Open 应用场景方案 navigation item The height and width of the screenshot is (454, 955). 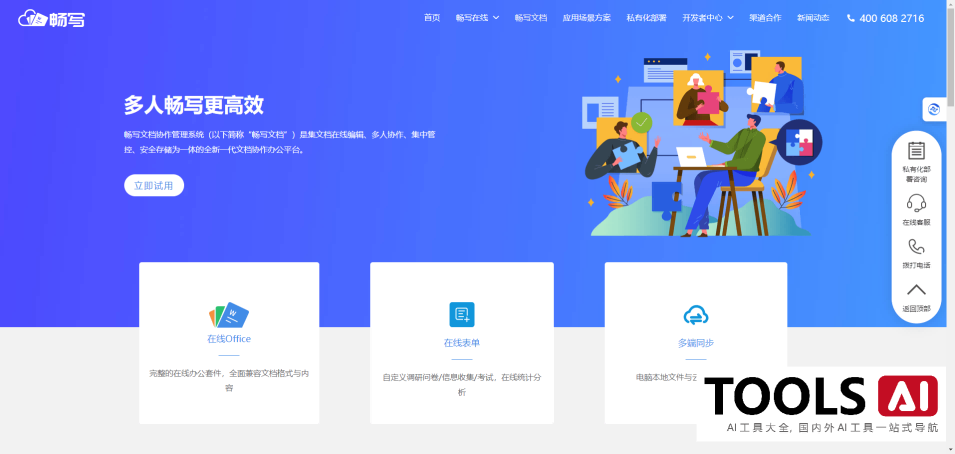coord(586,18)
